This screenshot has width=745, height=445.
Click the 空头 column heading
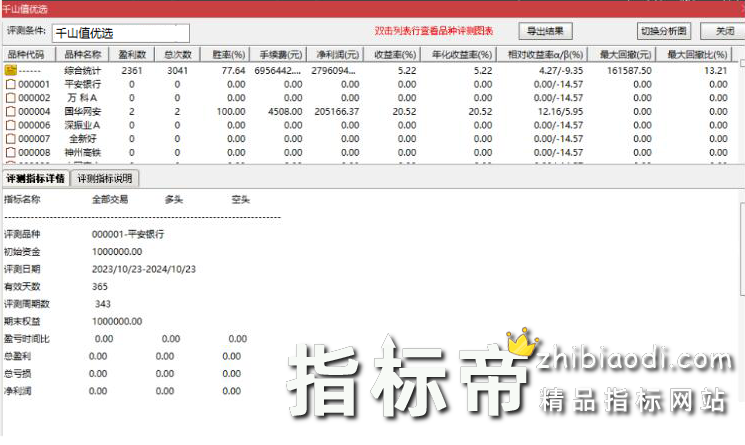coord(240,199)
